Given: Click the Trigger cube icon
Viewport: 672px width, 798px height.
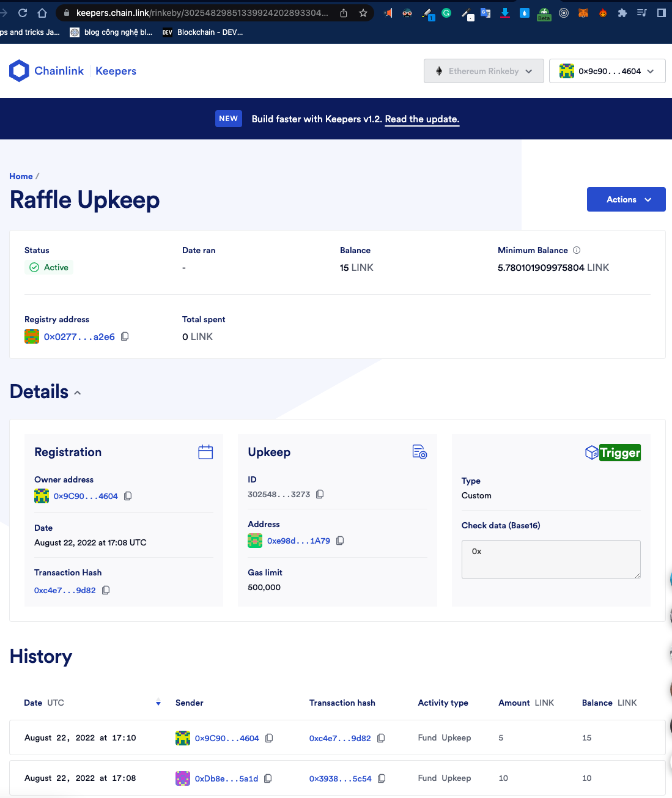Looking at the screenshot, I should 591,453.
